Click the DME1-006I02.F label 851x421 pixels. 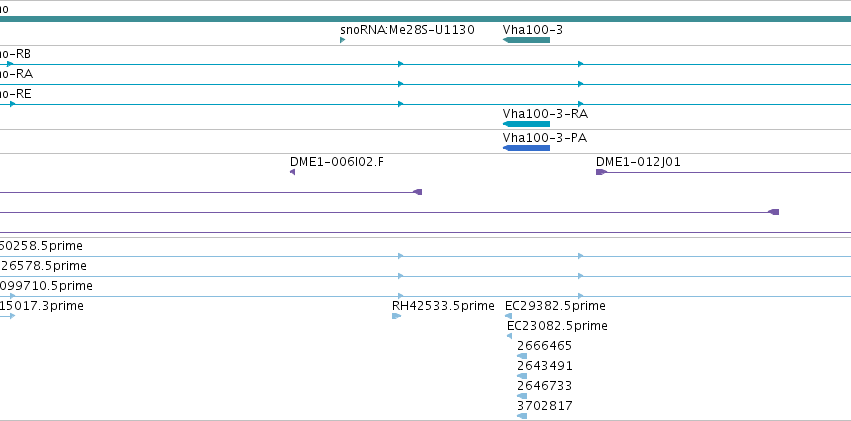tap(336, 162)
